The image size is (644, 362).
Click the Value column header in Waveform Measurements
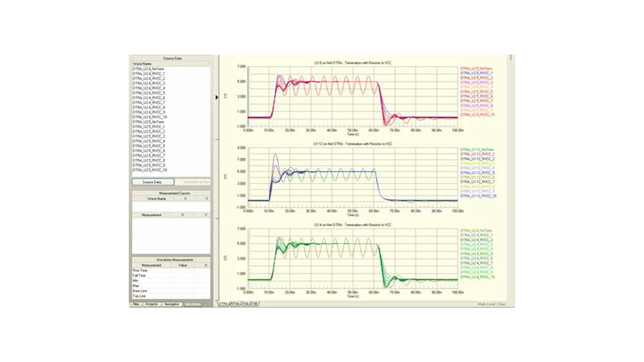(182, 265)
